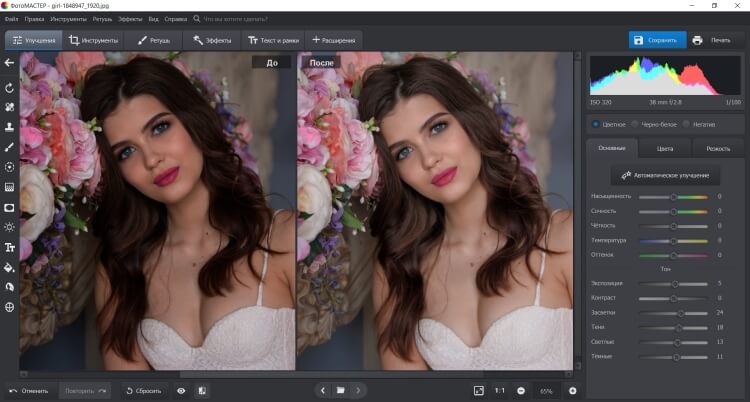Select the paint bucket fill tool

[x=9, y=267]
